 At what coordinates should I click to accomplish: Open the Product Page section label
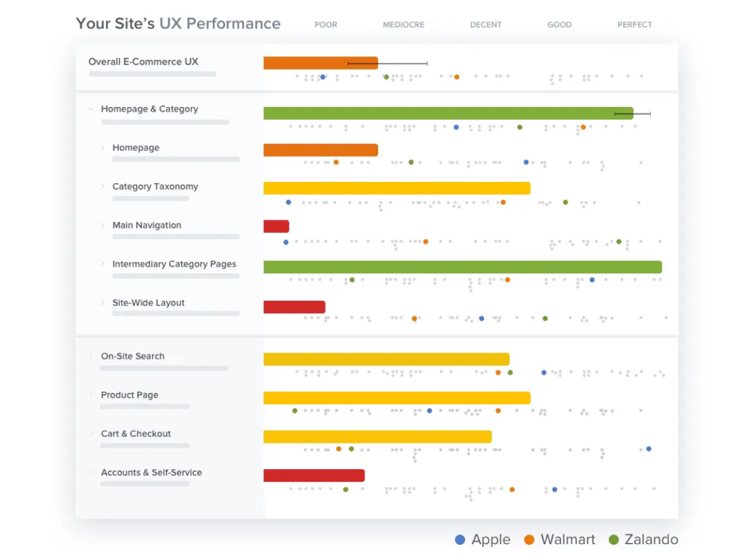pos(129,395)
